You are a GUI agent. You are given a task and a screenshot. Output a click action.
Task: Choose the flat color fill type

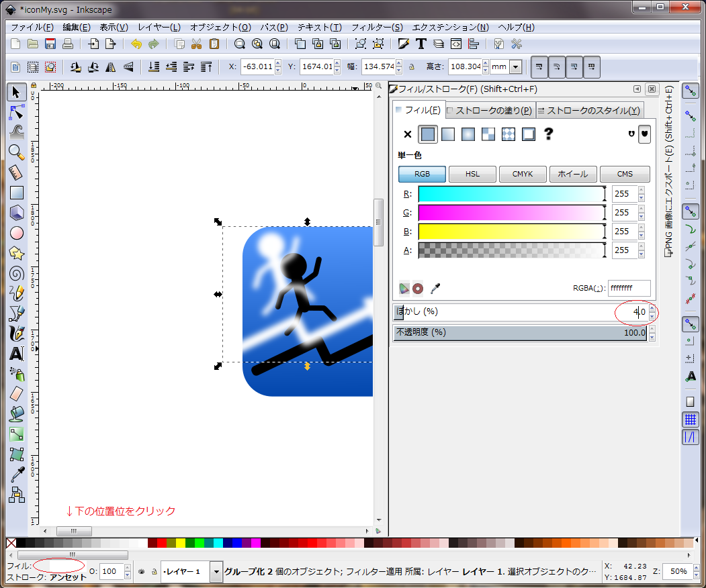pos(428,134)
